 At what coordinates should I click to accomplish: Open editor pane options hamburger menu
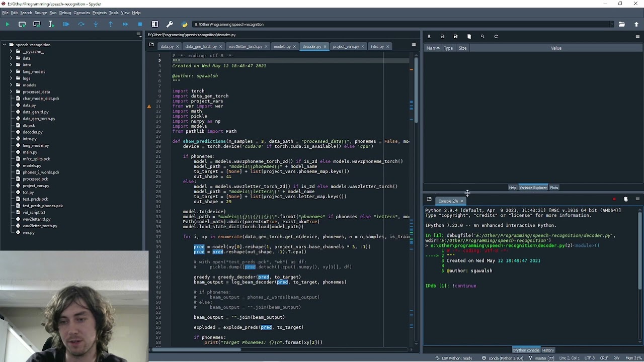414,45
